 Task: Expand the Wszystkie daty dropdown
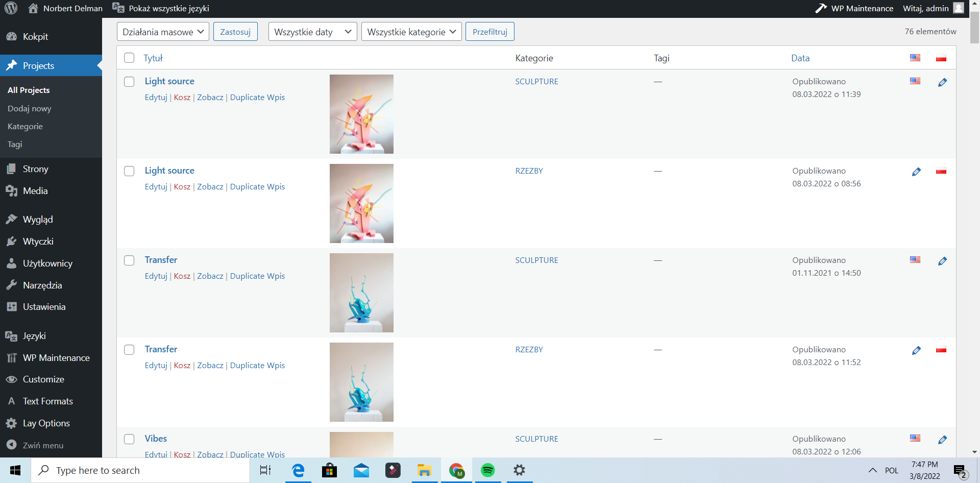click(312, 31)
